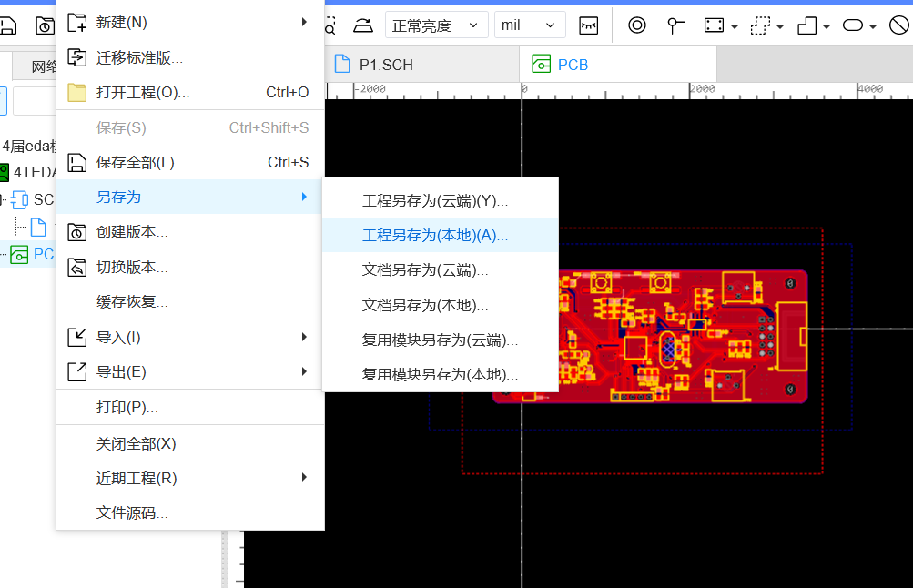The image size is (913, 588).
Task: Click 保存全部(L) in the file menu
Action: click(x=136, y=162)
